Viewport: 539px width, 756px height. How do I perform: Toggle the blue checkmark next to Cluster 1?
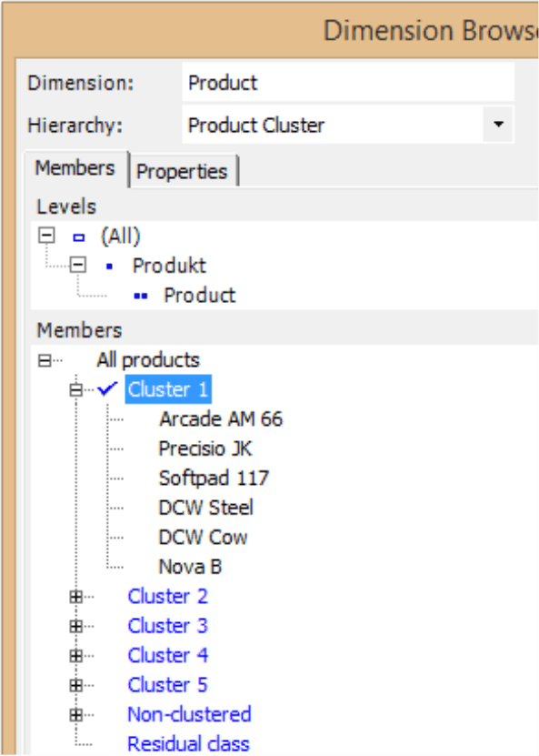coord(107,388)
